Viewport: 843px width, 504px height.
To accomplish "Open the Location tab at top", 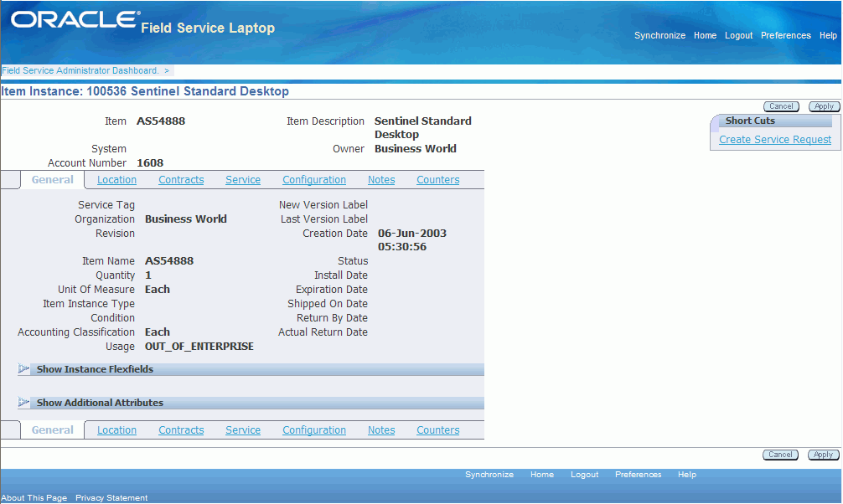I will (x=116, y=180).
